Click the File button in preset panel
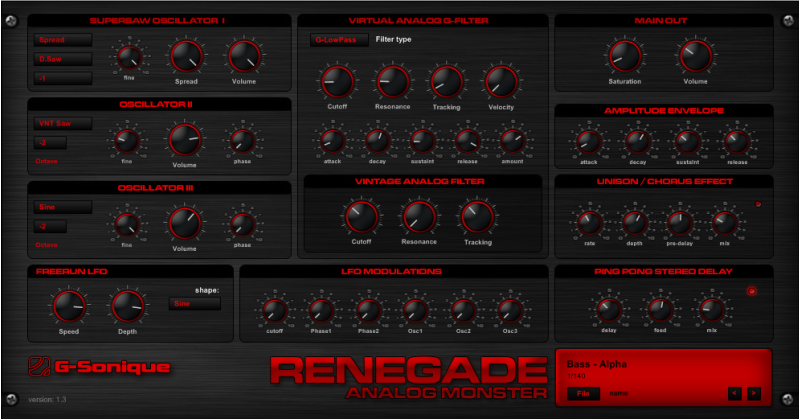 point(581,393)
